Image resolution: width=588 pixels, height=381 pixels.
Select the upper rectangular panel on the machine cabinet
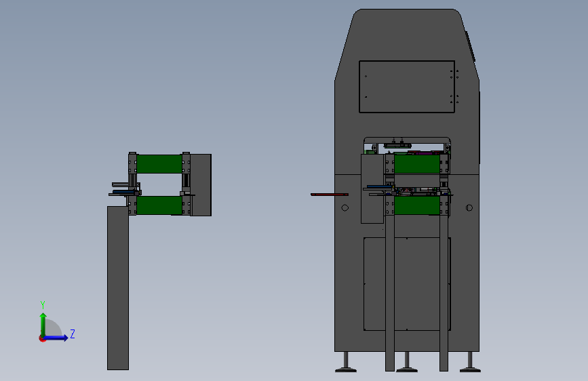[x=407, y=87]
